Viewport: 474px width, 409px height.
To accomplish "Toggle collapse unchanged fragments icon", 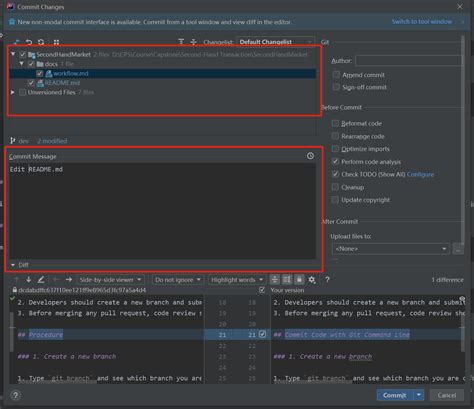I will click(275, 279).
